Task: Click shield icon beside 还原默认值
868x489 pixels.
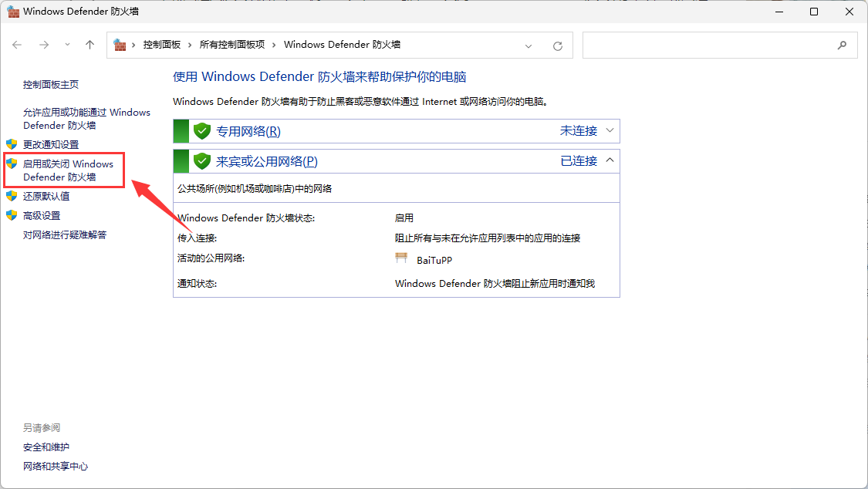Action: tap(12, 196)
